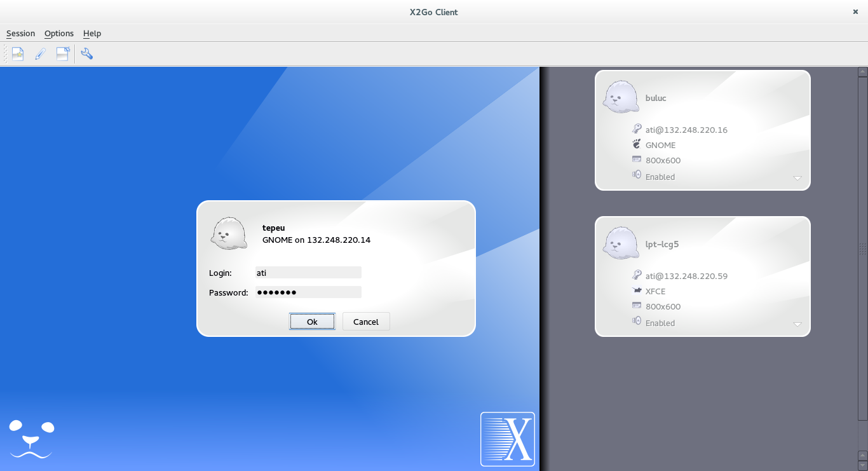Click Enabled sound text on the lpt-lcg5 card
Image resolution: width=868 pixels, height=471 pixels.
(660, 323)
